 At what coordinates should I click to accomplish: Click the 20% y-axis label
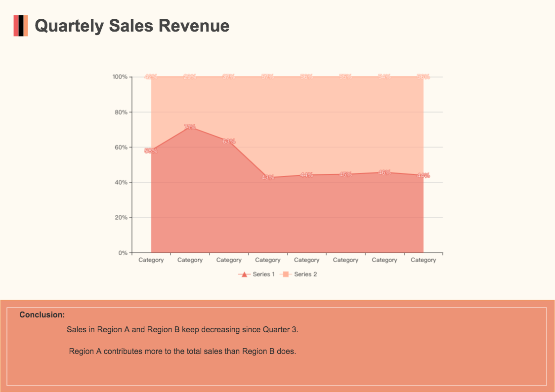point(121,218)
